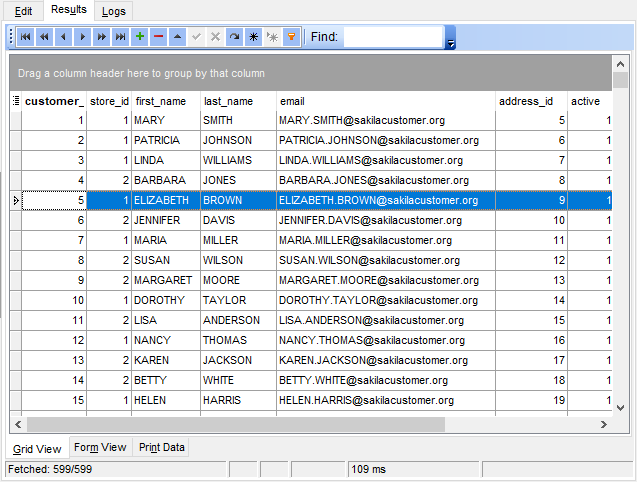Viewport: 637px width, 482px height.
Task: Delete record using red minus button
Action: point(158,37)
